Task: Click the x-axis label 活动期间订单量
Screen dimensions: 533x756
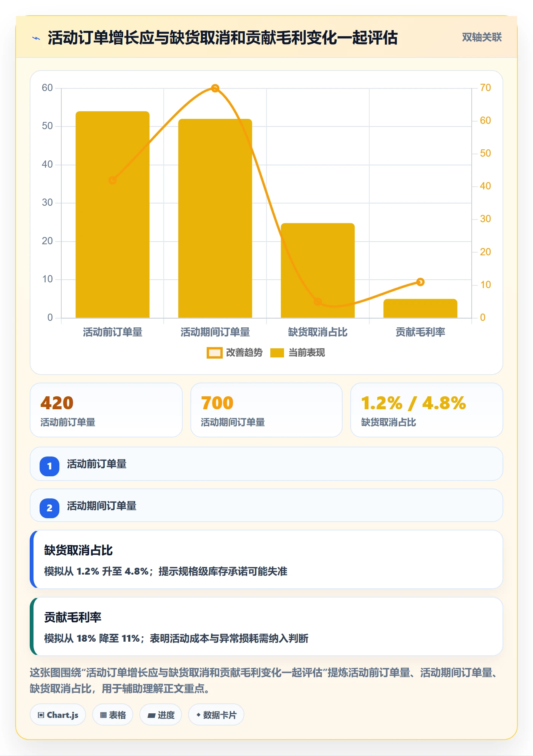Action: pos(215,332)
